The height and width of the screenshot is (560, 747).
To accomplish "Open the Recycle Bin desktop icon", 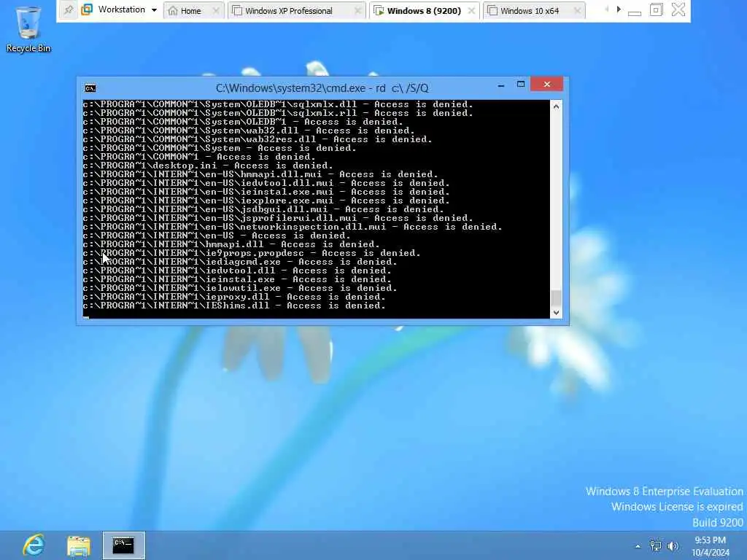I will pyautogui.click(x=28, y=29).
